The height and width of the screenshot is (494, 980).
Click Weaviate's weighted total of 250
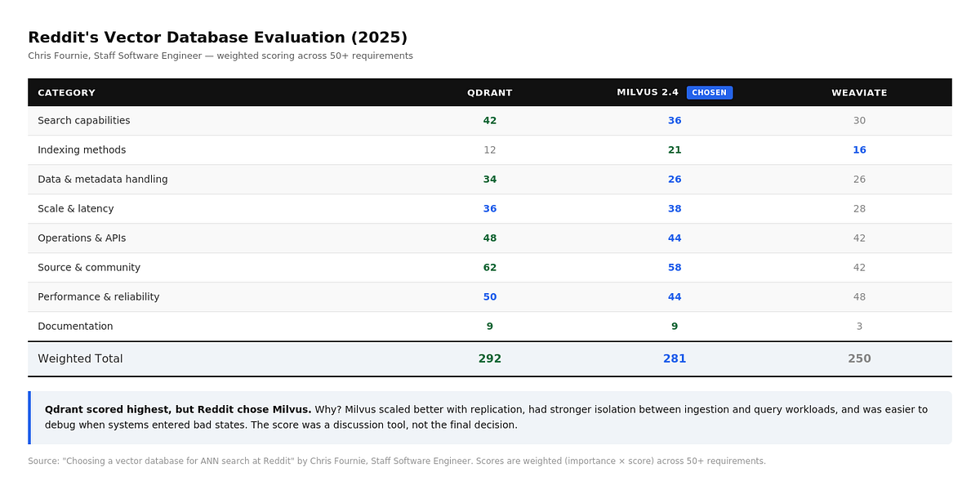859,358
